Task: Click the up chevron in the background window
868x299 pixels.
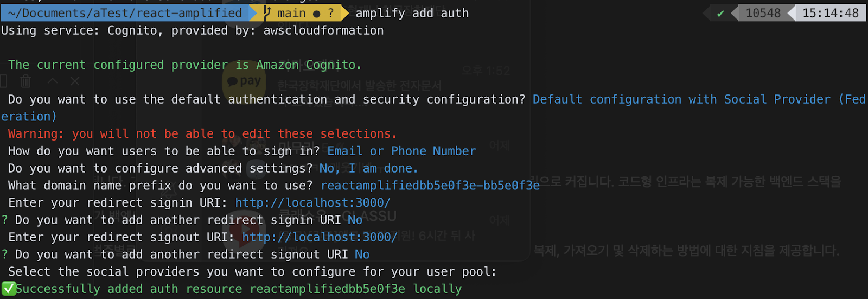Action: [x=53, y=81]
